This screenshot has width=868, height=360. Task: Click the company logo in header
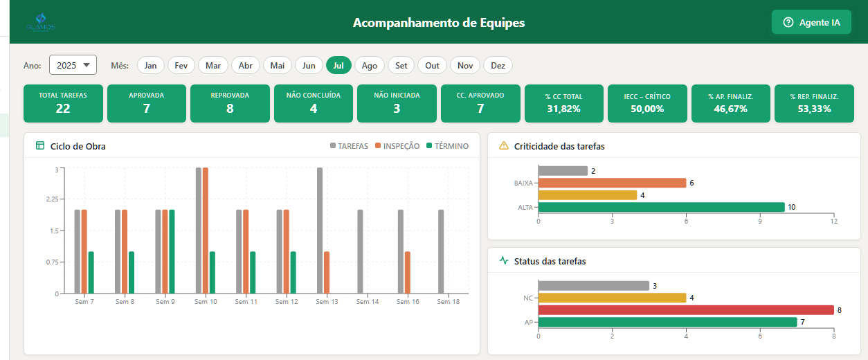pos(40,22)
